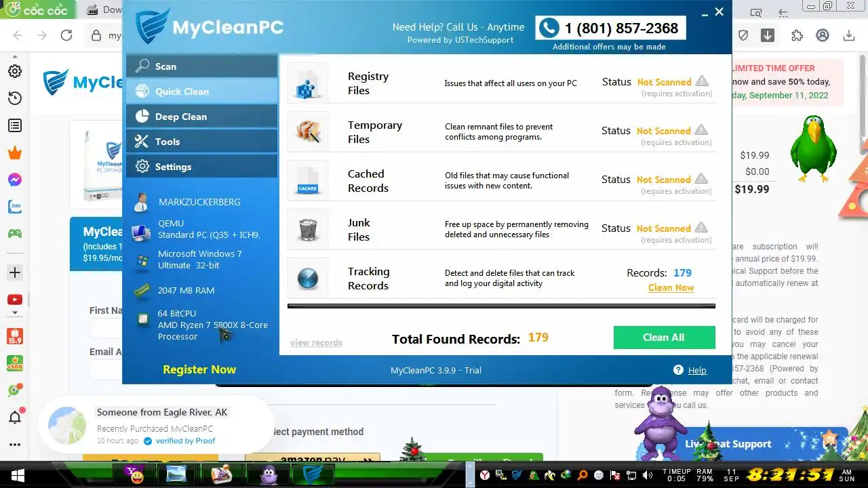Expand sidebar arrow below YouTube icon
This screenshot has height=488, width=868.
click(14, 313)
